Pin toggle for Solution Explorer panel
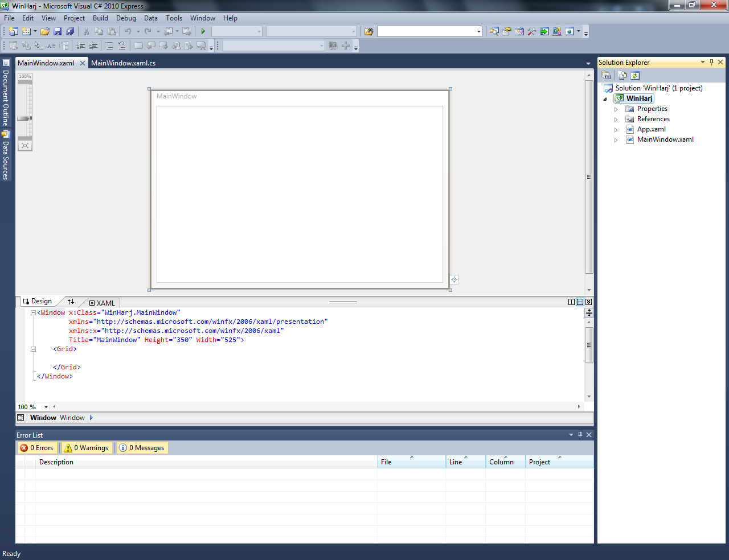729x560 pixels. click(711, 62)
